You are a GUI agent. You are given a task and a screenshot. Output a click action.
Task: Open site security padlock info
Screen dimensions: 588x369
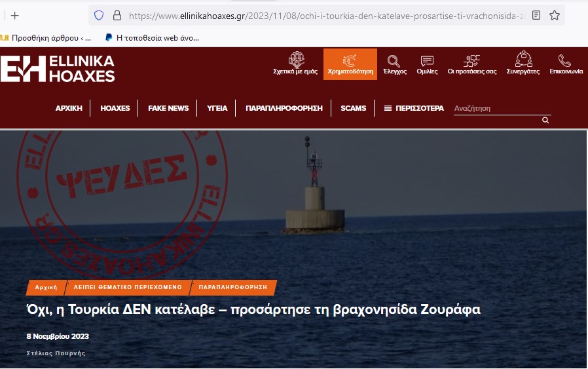coord(117,15)
